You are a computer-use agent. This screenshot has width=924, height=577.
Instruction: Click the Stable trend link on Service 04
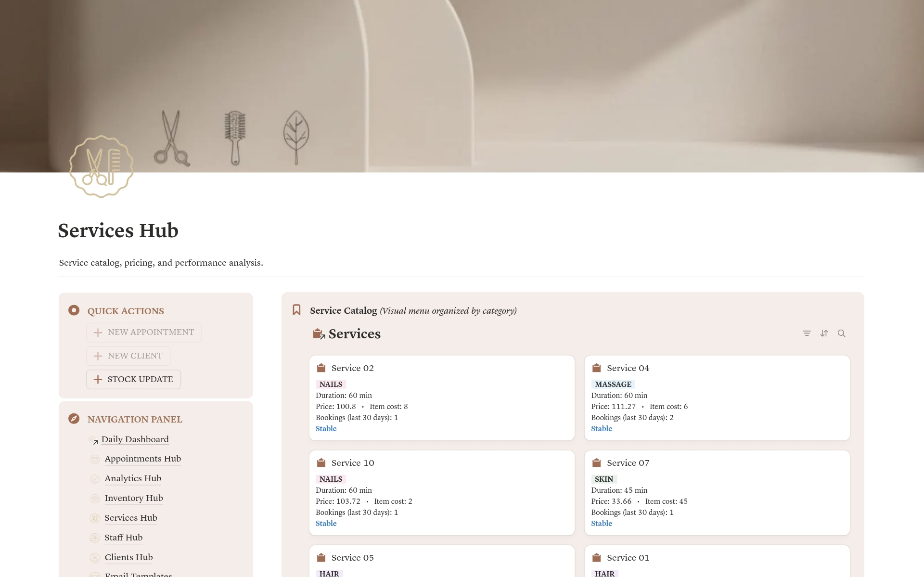602,428
